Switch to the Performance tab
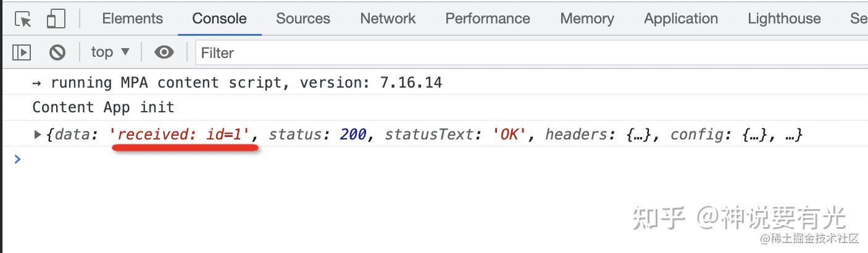The image size is (868, 253). point(488,19)
